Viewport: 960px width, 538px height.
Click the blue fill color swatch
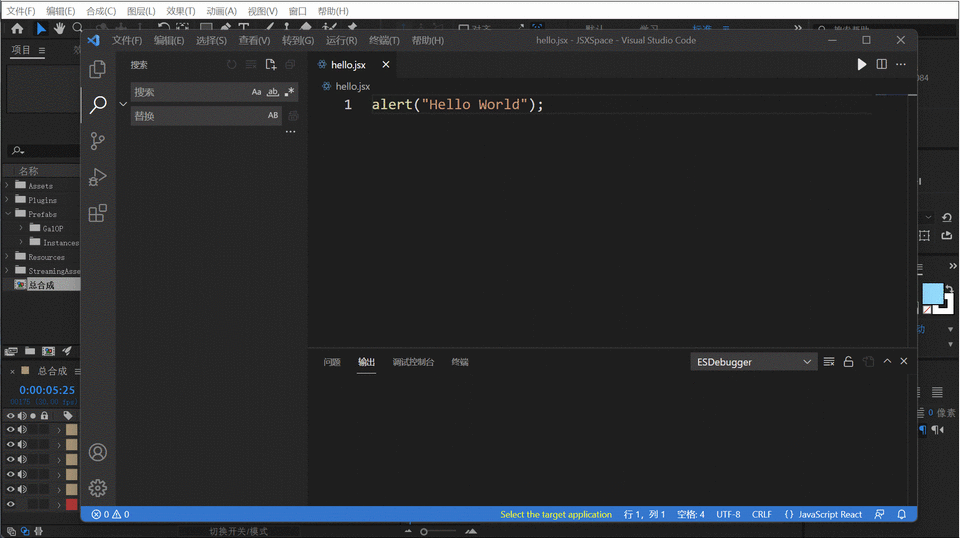(932, 294)
